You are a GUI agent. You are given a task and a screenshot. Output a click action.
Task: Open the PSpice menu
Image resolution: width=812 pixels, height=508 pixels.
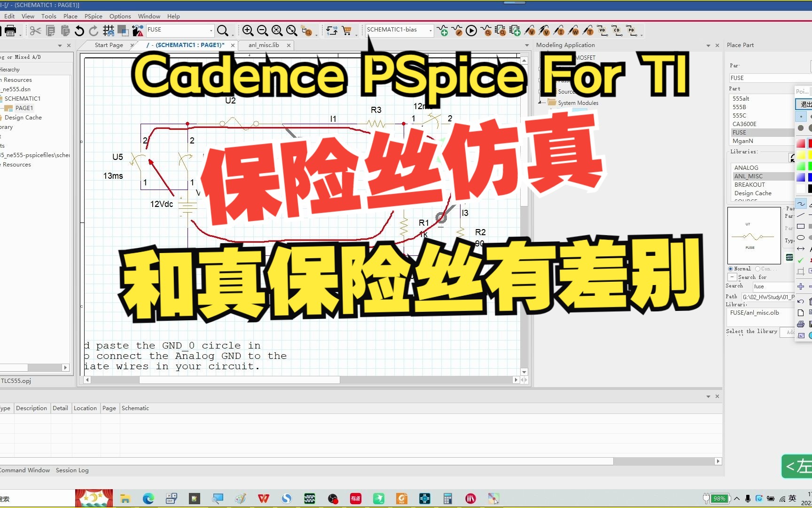tap(94, 16)
